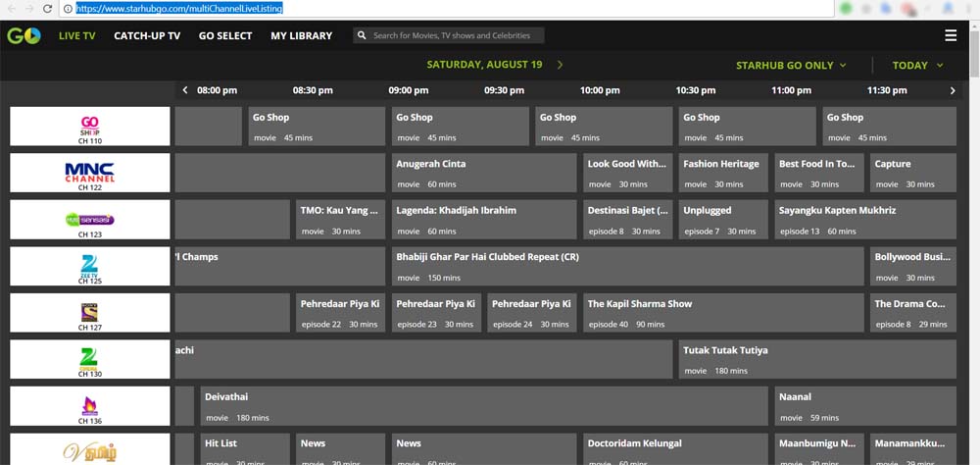Click the site info icon in address bar
980x465 pixels.
coord(68,9)
